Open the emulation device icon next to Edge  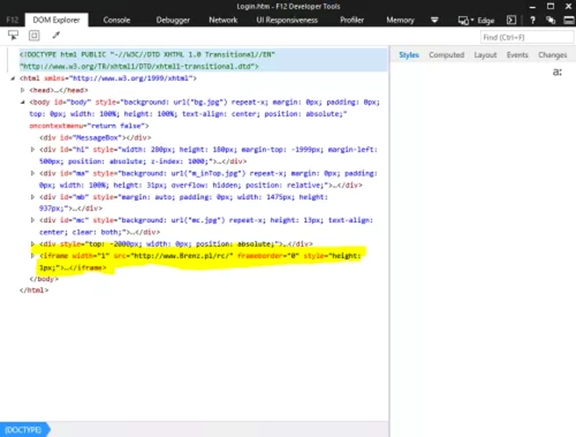[x=463, y=20]
